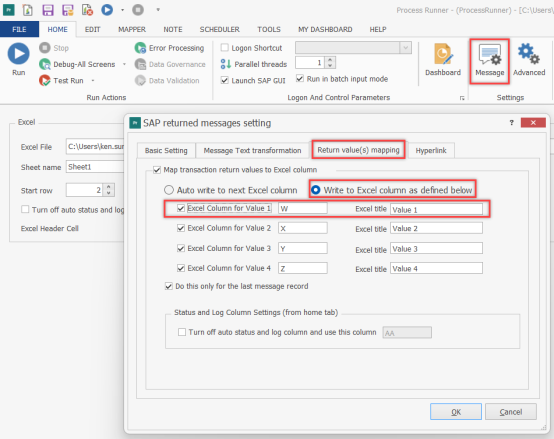
Task: Toggle Map transaction return values to Excel column
Action: pyautogui.click(x=157, y=170)
